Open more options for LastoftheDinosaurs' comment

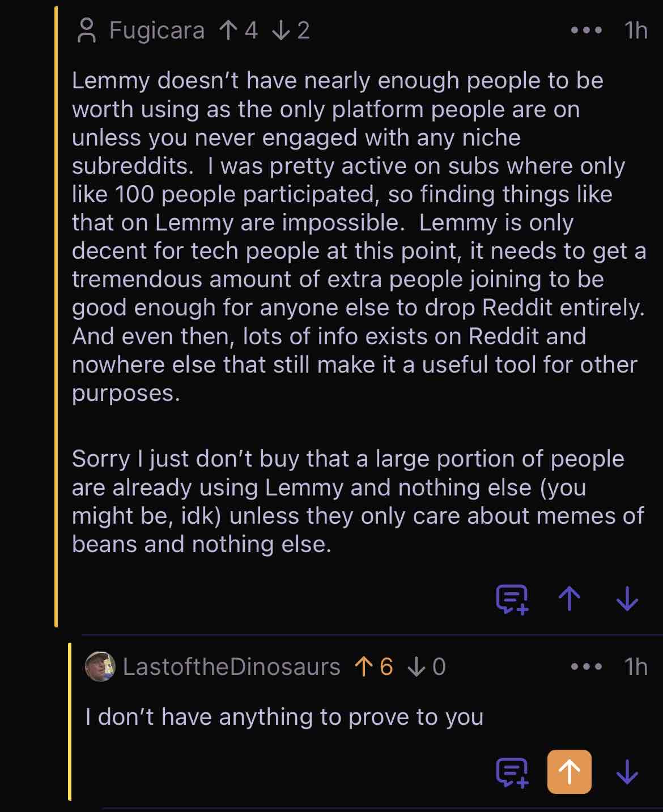(586, 667)
